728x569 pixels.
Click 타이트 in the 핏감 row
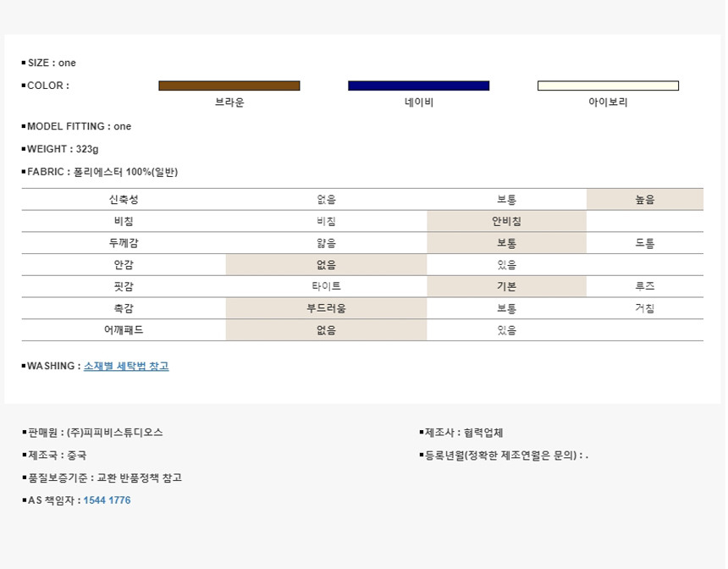326,287
